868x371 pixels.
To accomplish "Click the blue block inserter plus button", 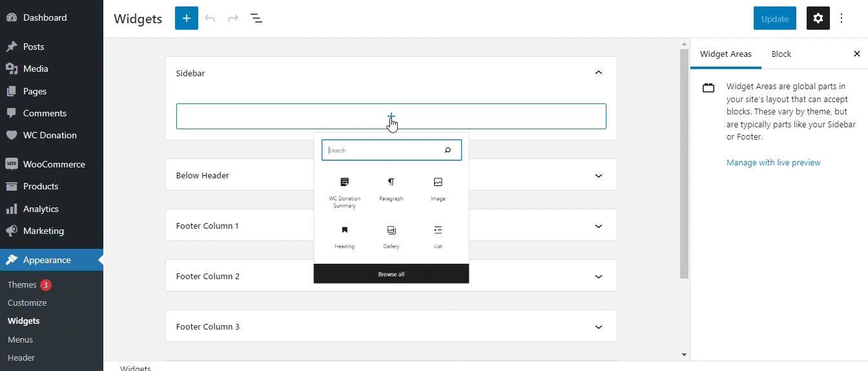I will [186, 18].
